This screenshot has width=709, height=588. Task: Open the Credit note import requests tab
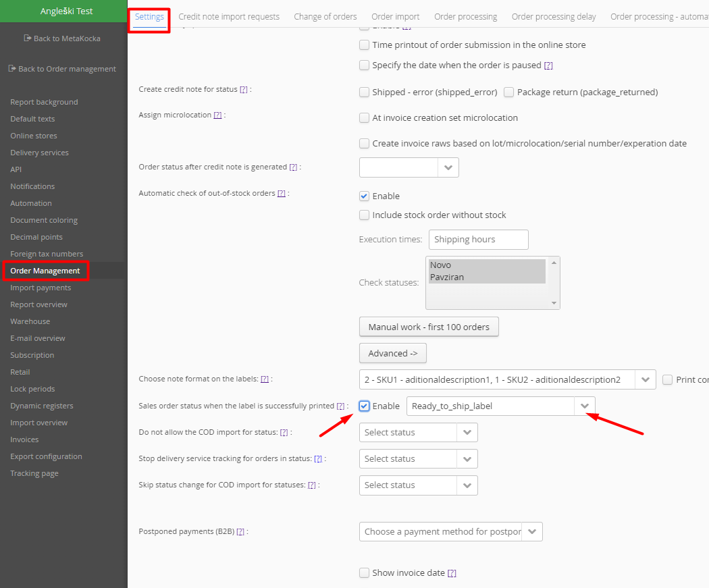229,17
